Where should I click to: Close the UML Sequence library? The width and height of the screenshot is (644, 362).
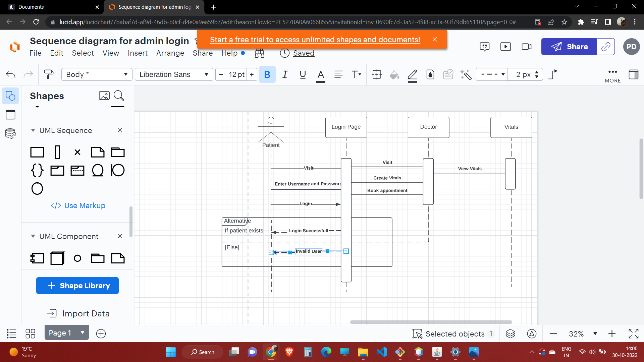click(120, 130)
